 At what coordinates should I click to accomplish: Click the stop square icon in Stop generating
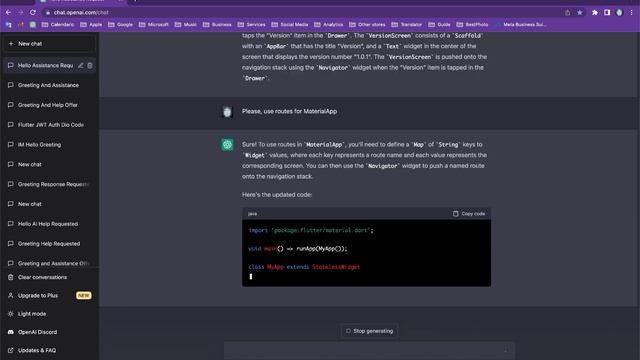(348, 331)
